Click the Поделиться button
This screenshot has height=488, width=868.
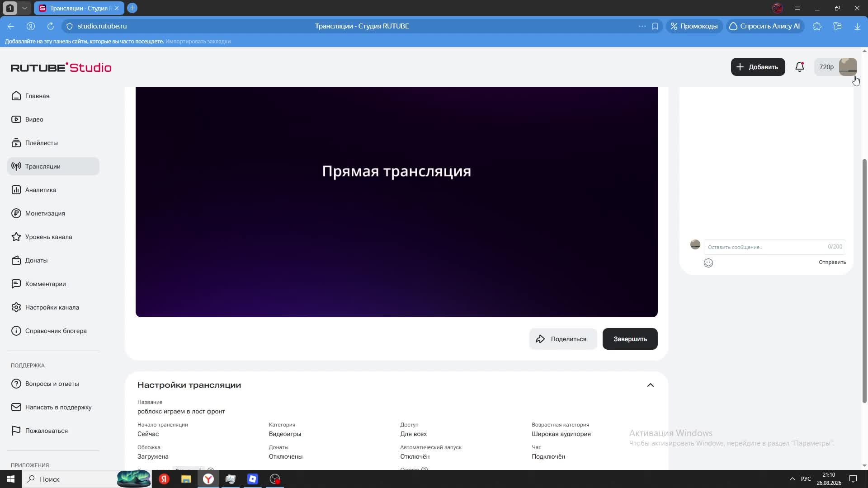click(563, 339)
